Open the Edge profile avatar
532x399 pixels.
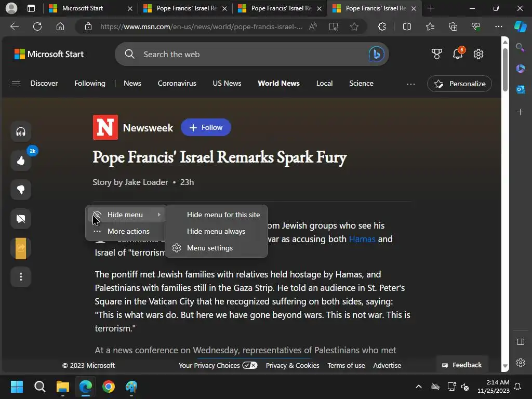tap(11, 8)
